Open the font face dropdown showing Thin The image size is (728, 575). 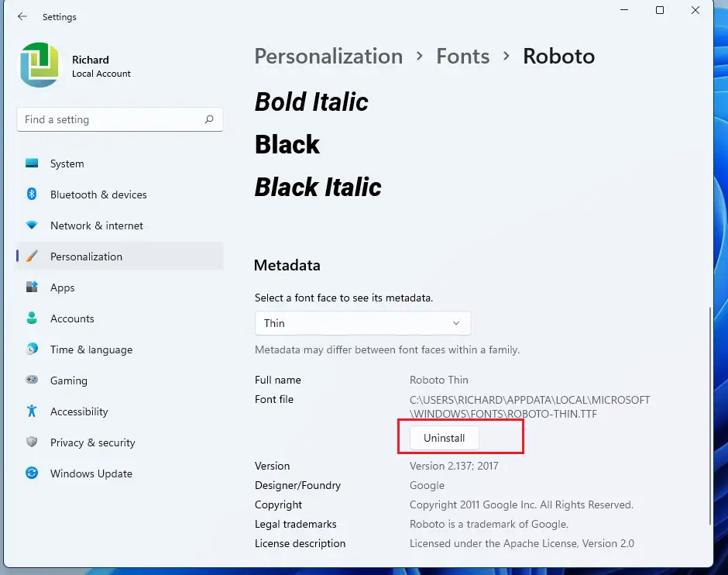click(x=362, y=323)
